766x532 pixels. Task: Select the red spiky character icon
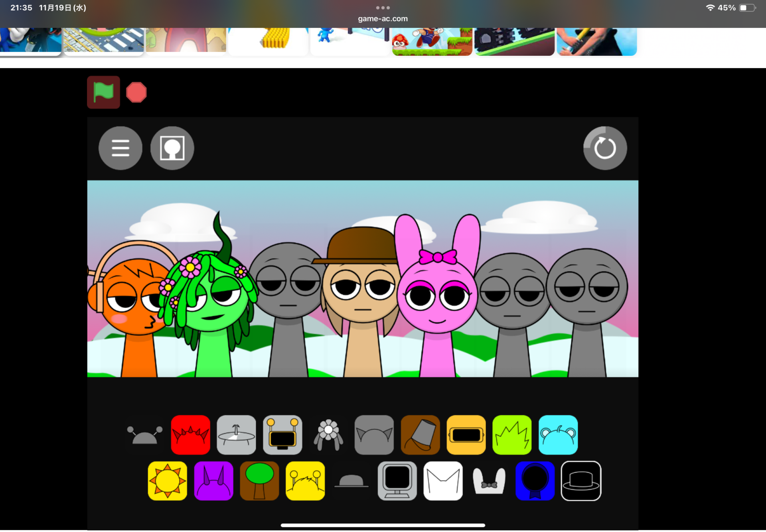(x=190, y=435)
